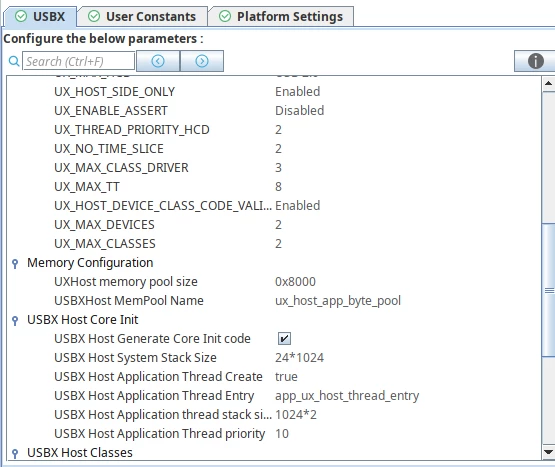Click the vertical scrollbar thumb
Image resolution: width=555 pixels, height=467 pixels.
548,290
